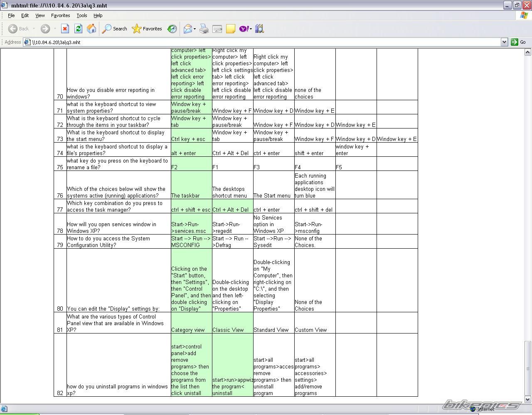This screenshot has width=532, height=415.
Task: Click 'Start->Run->services.msc' answer cell
Action: 191,224
